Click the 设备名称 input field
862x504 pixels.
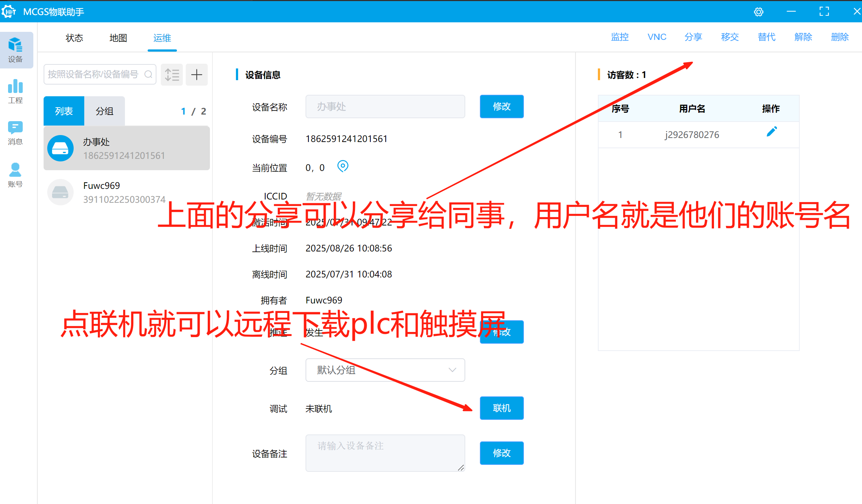tap(385, 107)
